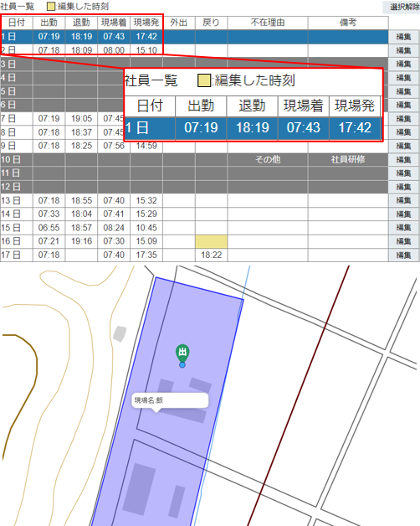
Task: Edit the 2日 attendance row
Action: click(403, 50)
